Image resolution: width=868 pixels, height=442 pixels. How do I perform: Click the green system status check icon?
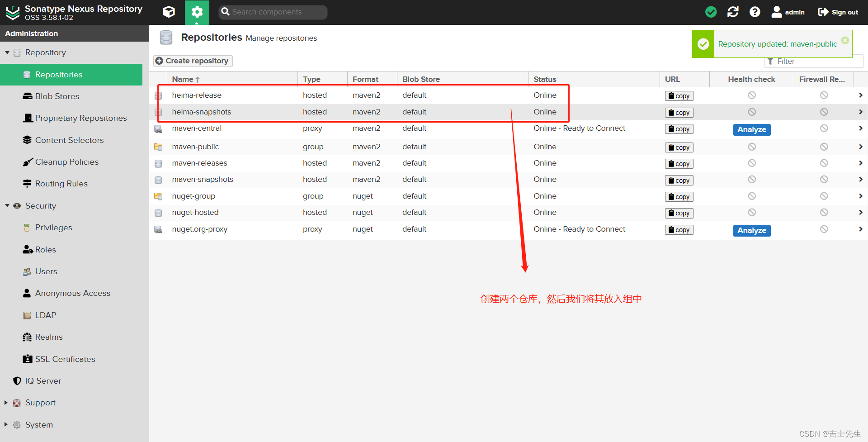pos(711,12)
